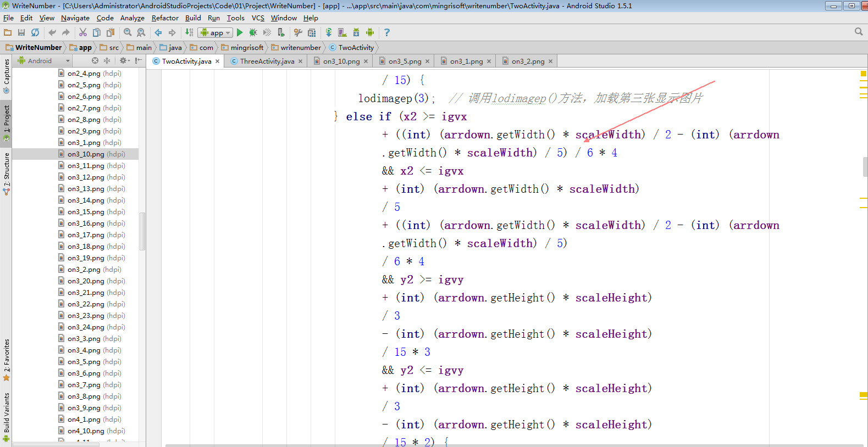Image resolution: width=868 pixels, height=447 pixels.
Task: Save all files with the floppy disk icon
Action: point(21,32)
